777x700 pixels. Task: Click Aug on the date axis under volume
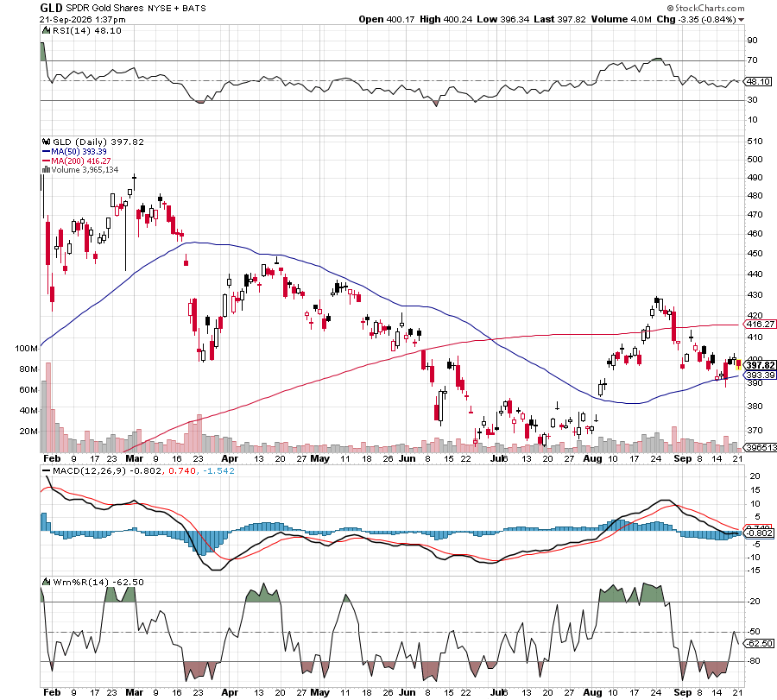tap(592, 458)
